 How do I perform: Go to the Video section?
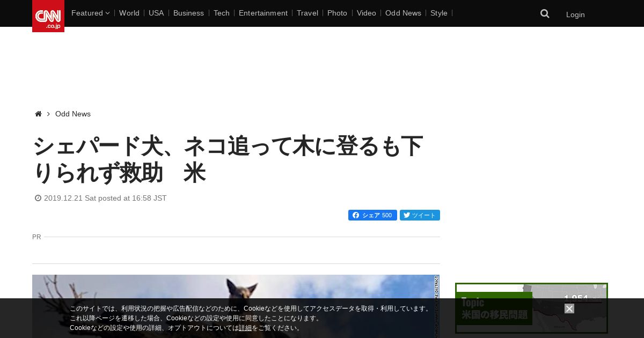click(x=367, y=13)
